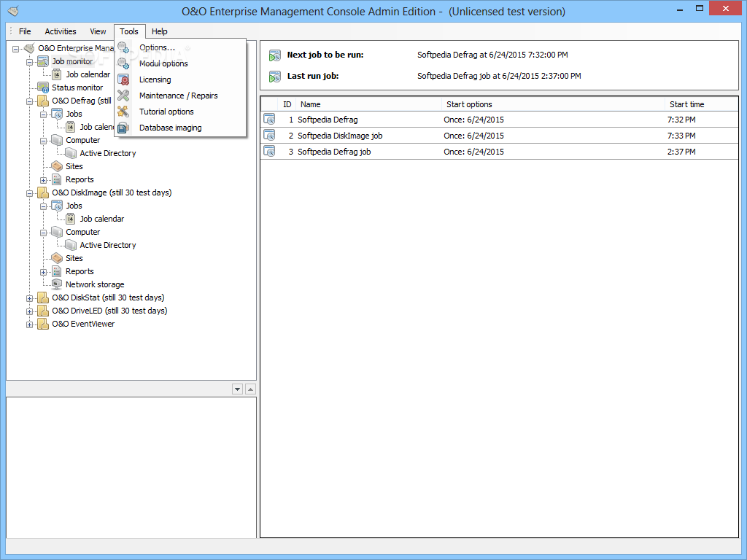Collapse Jobs under O&O DiskImage

pyautogui.click(x=43, y=206)
